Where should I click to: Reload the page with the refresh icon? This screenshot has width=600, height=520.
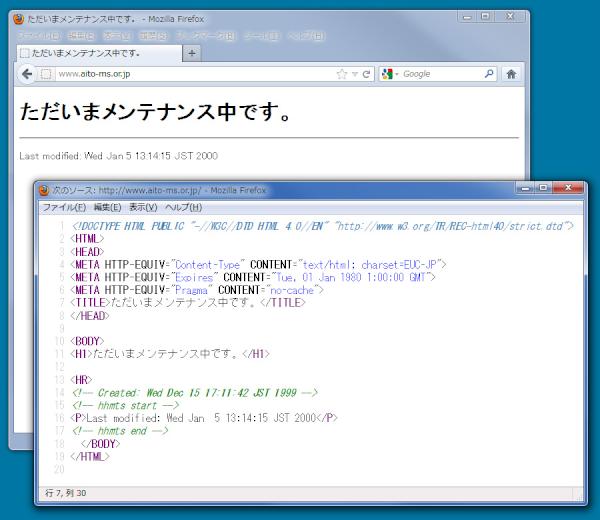point(366,74)
